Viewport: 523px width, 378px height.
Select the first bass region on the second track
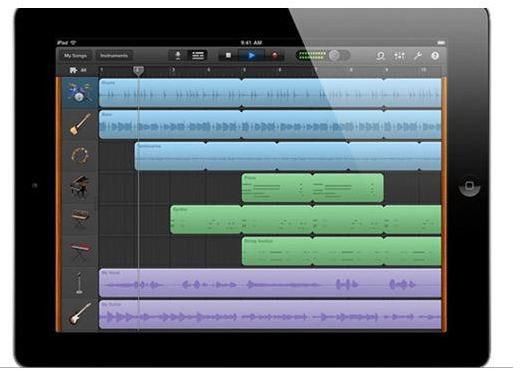click(x=170, y=124)
